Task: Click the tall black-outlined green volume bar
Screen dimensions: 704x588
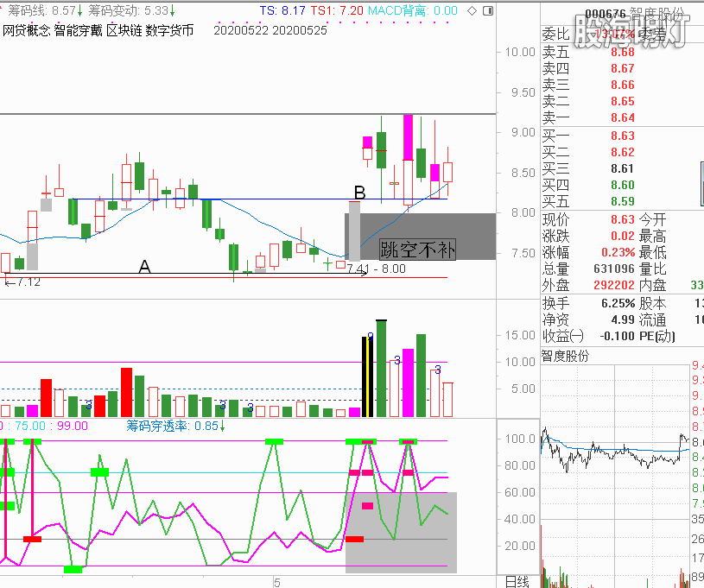Action: pyautogui.click(x=380, y=369)
